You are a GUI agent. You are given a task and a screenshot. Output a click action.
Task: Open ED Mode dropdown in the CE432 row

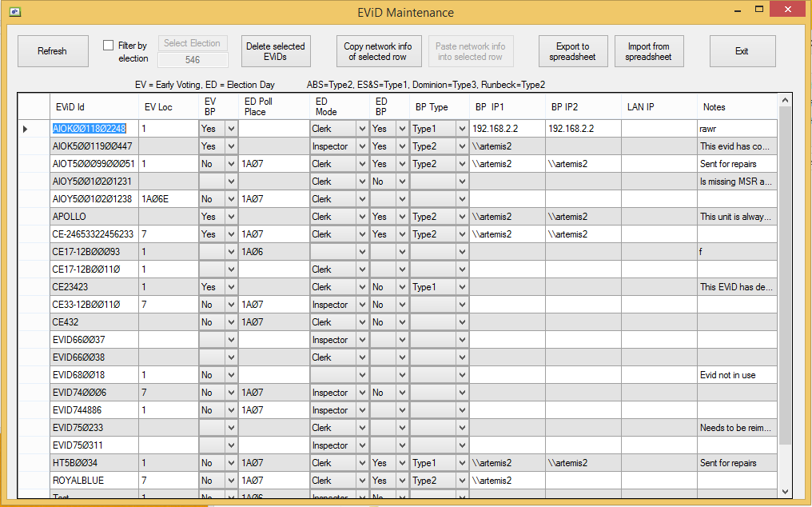[x=363, y=322]
